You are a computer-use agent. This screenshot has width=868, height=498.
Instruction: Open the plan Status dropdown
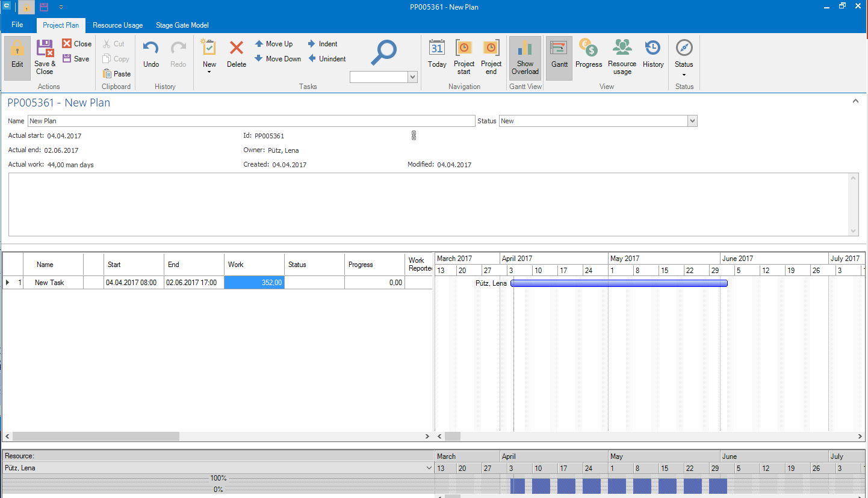692,121
